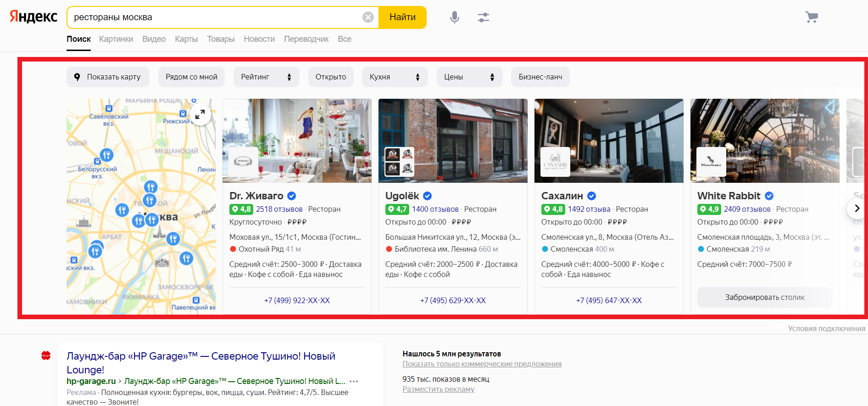Switch to the Товары tab
Screen dimensions: 868x406
221,39
